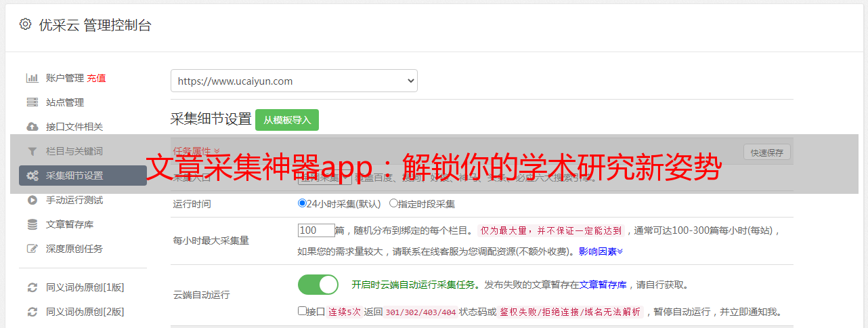This screenshot has width=868, height=328.
Task: Open 深度原创任务 in the sidebar
Action: click(x=74, y=249)
